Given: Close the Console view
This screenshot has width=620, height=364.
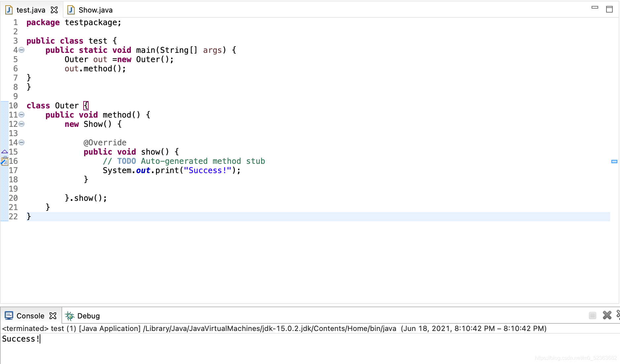Looking at the screenshot, I should (x=53, y=316).
